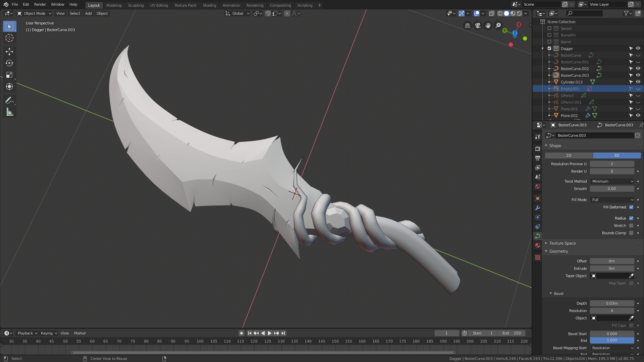The width and height of the screenshot is (644, 362).
Task: Select Plane.002 in the outliner
Action: click(569, 116)
